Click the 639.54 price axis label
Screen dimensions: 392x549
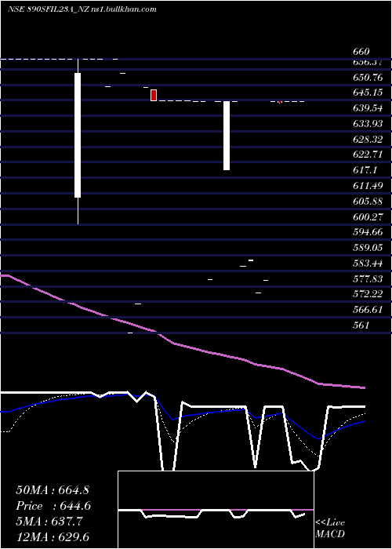pyautogui.click(x=368, y=108)
